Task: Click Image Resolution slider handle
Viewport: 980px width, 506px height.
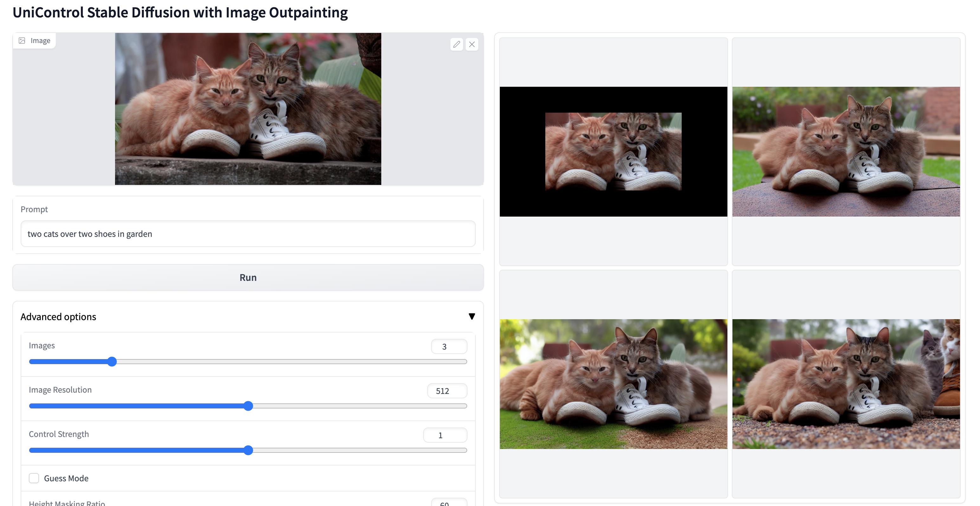Action: tap(248, 406)
